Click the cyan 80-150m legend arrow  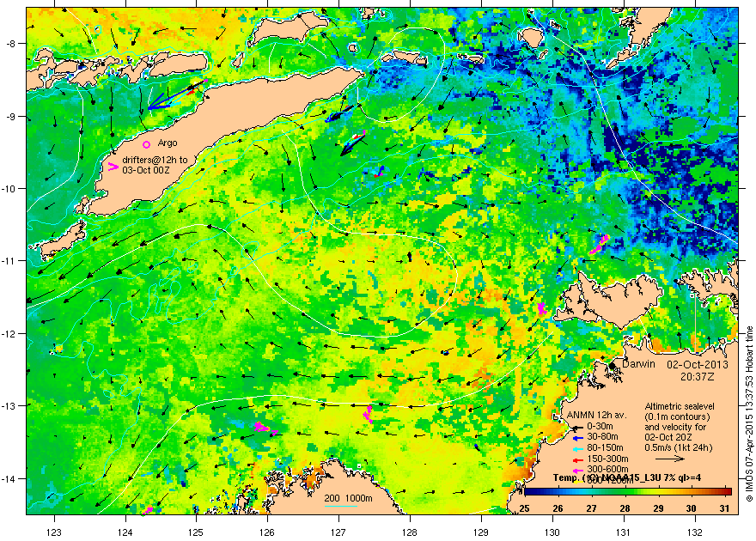click(576, 448)
